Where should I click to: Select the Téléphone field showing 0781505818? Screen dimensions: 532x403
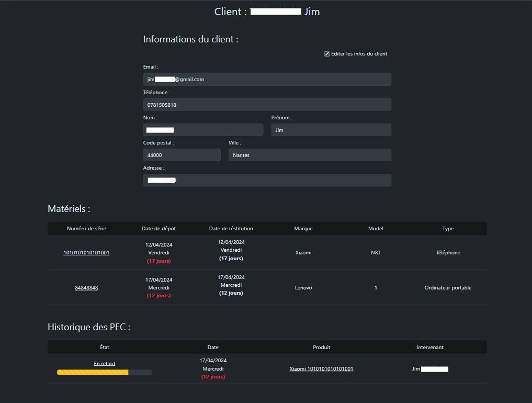coord(267,105)
